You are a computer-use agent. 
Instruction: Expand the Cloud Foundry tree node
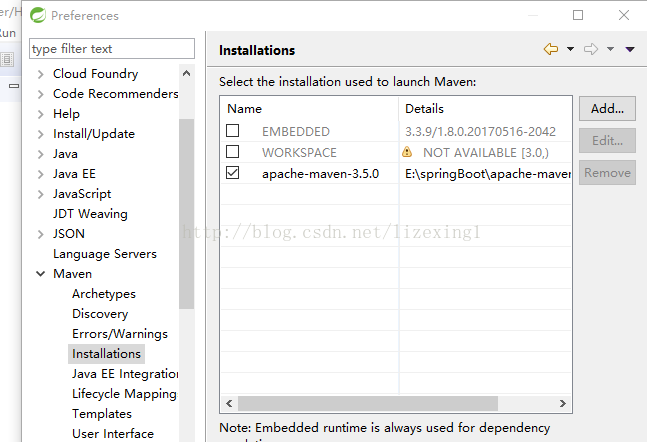[40, 74]
